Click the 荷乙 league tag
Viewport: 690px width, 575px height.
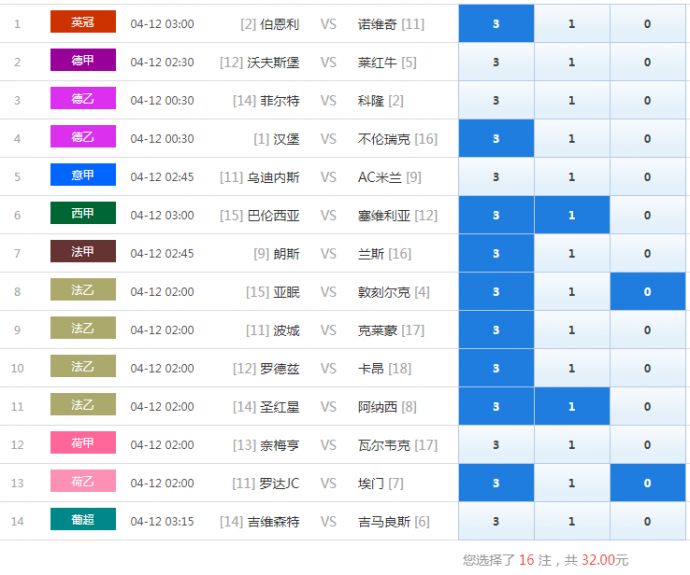point(83,481)
